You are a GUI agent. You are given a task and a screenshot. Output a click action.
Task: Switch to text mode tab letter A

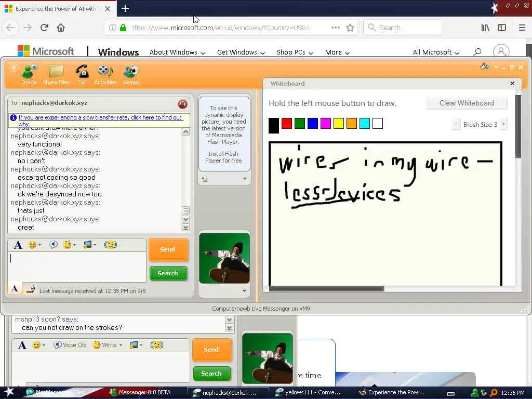point(15,289)
